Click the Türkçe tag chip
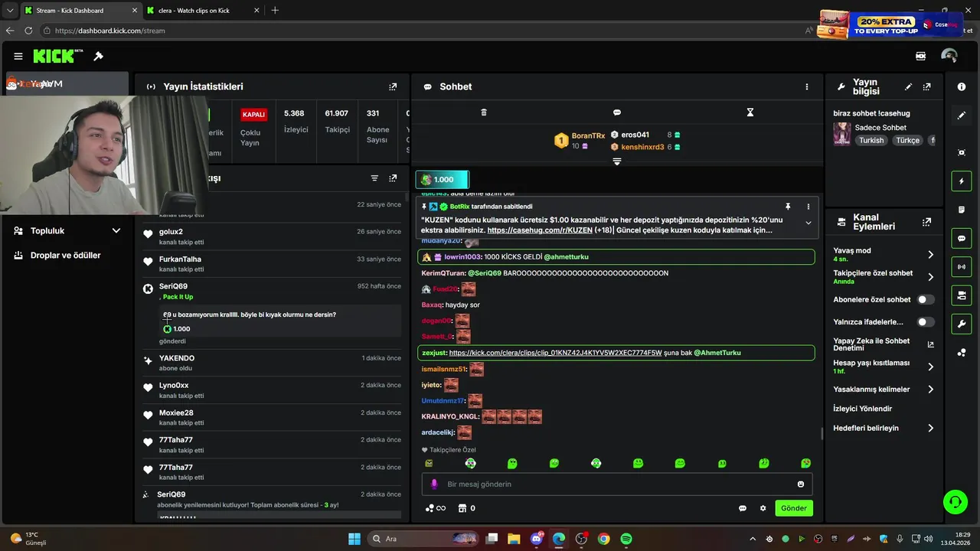Screen dimensions: 980x551 [x=908, y=141]
